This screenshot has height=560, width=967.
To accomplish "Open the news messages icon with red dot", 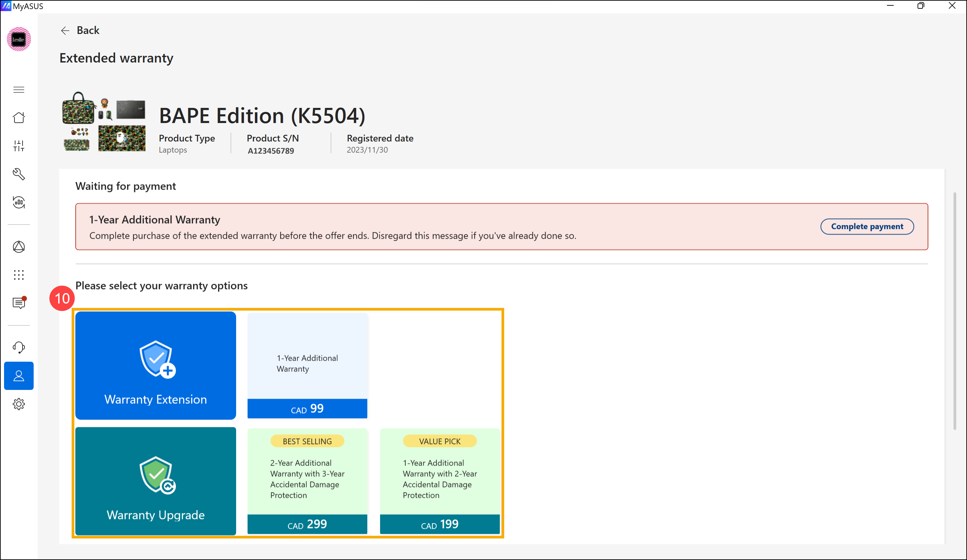I will click(19, 303).
